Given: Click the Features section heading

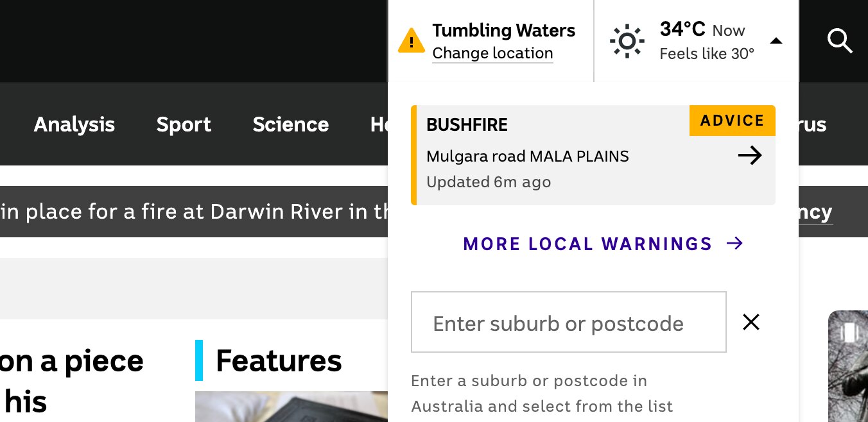Looking at the screenshot, I should 279,360.
